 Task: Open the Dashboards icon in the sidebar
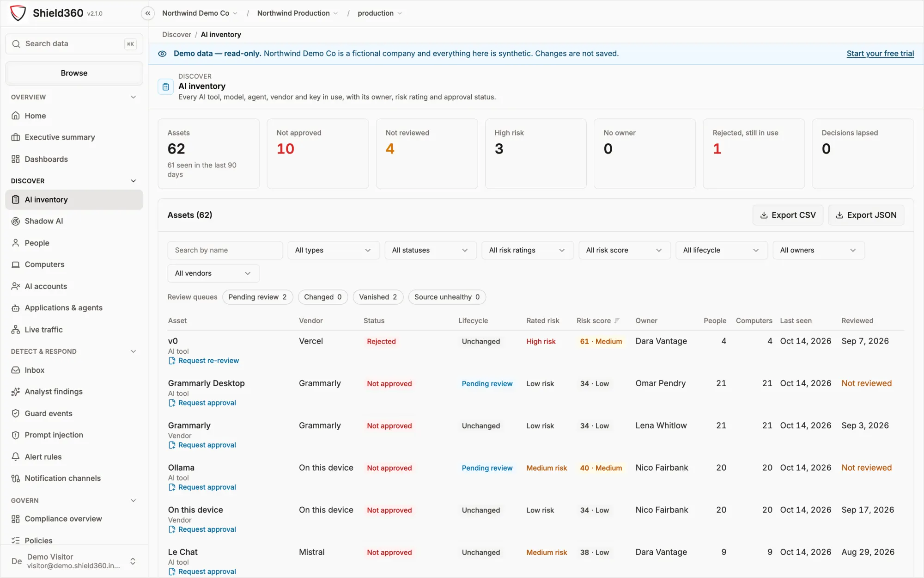point(16,159)
